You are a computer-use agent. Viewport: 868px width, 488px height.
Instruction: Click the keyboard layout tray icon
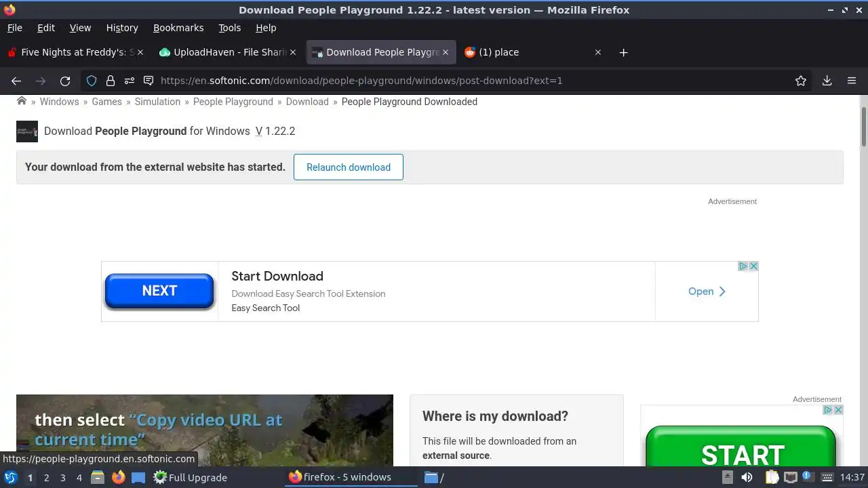(x=828, y=477)
